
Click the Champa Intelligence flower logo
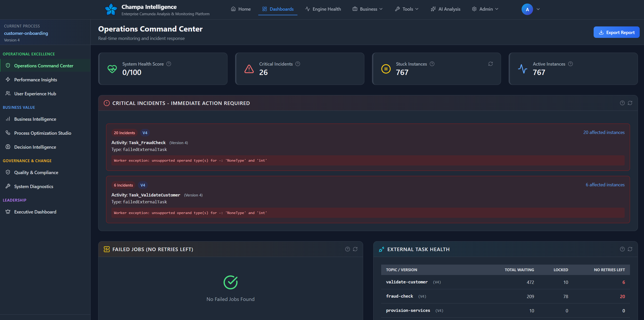click(x=111, y=9)
